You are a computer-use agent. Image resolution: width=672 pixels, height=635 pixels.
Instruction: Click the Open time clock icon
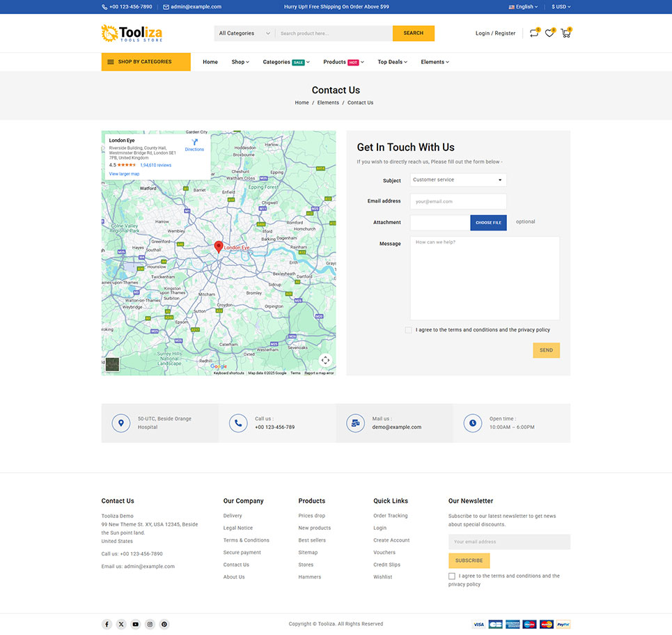click(473, 423)
